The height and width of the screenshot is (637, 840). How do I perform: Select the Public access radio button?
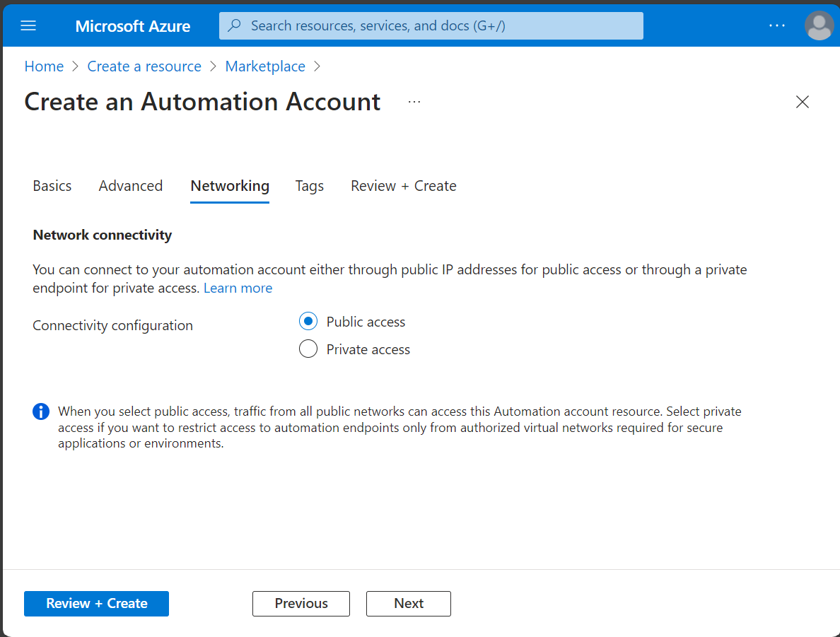point(308,321)
